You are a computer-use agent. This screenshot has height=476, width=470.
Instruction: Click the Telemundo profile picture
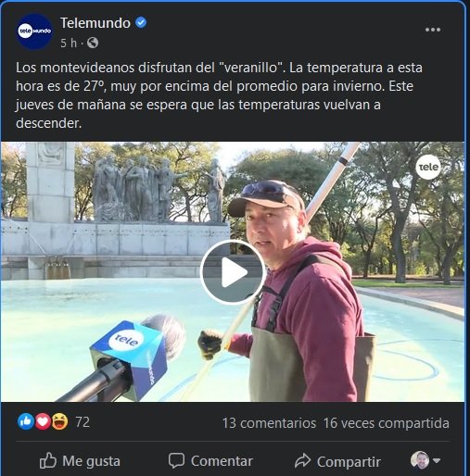coord(34,31)
